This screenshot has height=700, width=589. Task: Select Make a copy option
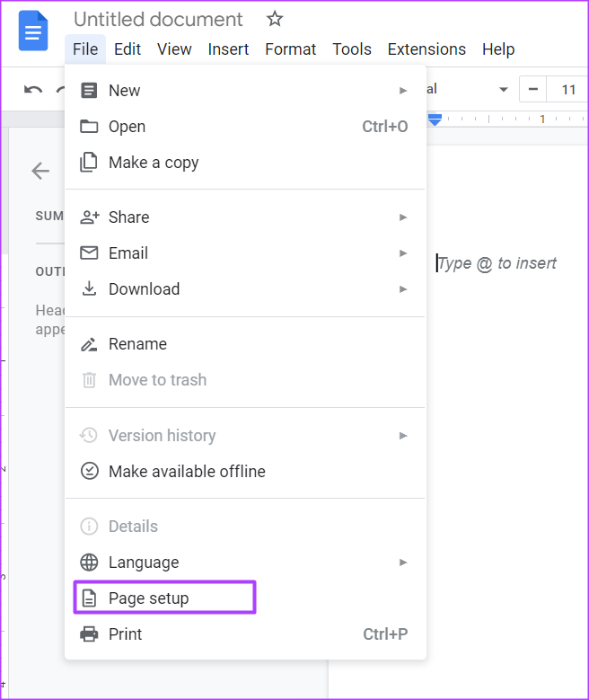click(245, 162)
